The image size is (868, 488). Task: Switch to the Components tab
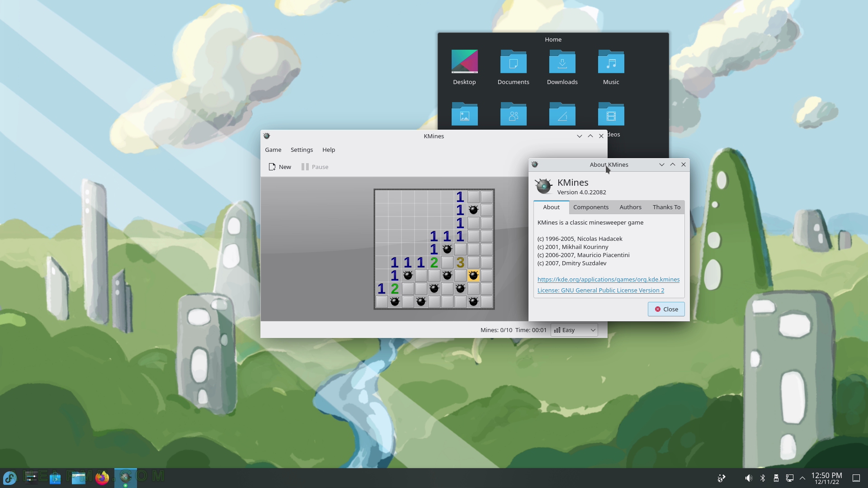click(591, 207)
